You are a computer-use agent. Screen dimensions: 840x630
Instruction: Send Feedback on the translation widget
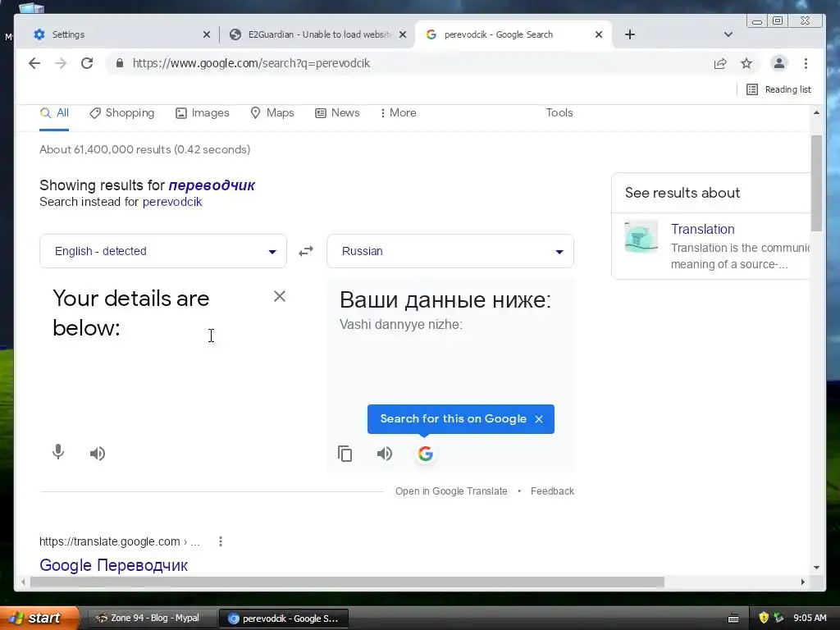(x=552, y=491)
